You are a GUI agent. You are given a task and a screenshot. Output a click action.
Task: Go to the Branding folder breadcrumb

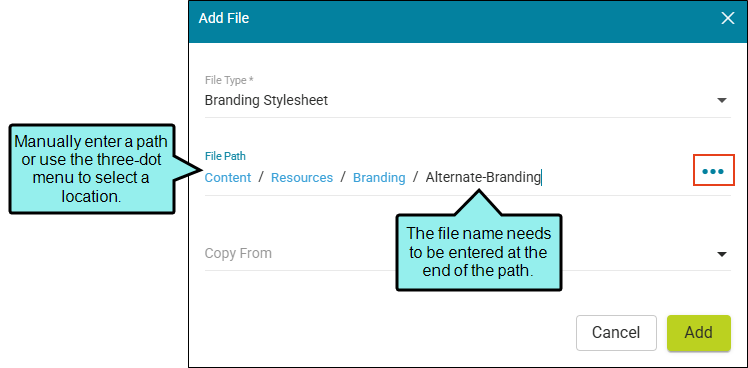coord(379,178)
